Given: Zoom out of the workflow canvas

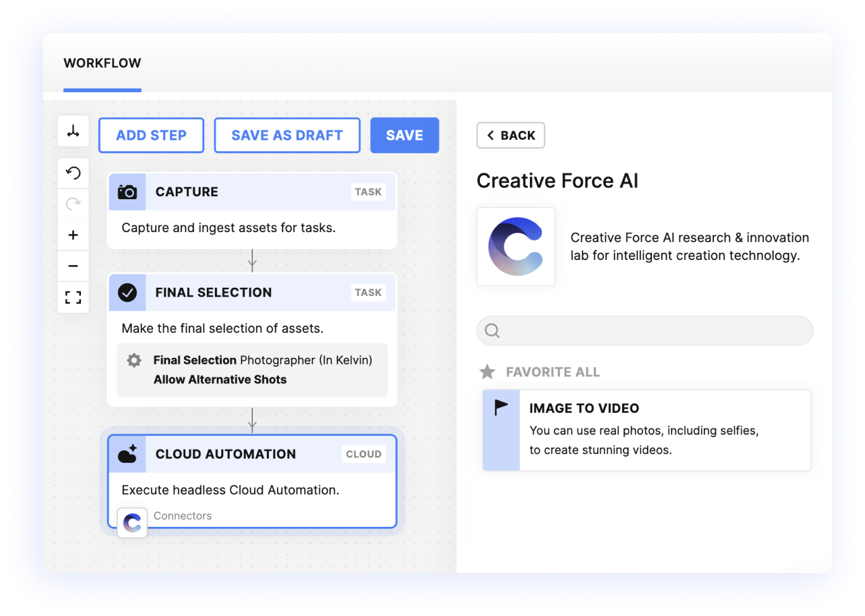Looking at the screenshot, I should [73, 266].
